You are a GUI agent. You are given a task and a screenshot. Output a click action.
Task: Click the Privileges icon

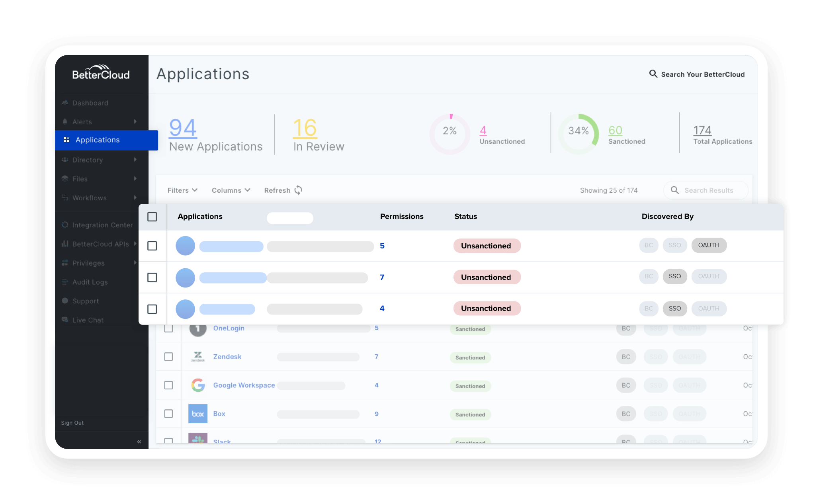click(65, 263)
